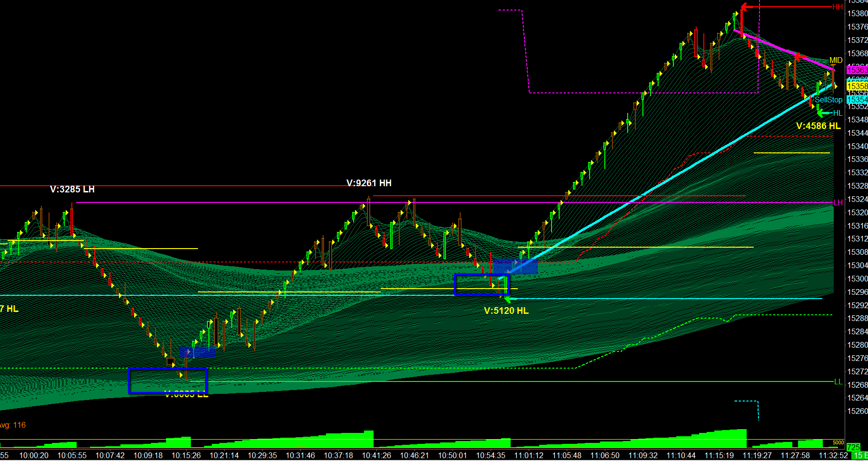The height and width of the screenshot is (461, 868).
Task: Click the 10:15:26 time axis label
Action: (186, 455)
